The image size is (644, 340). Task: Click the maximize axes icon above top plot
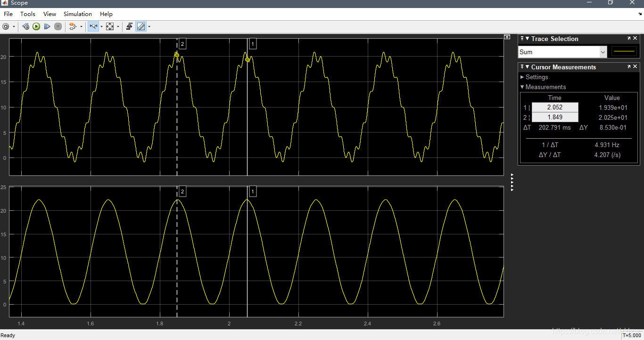tap(507, 36)
